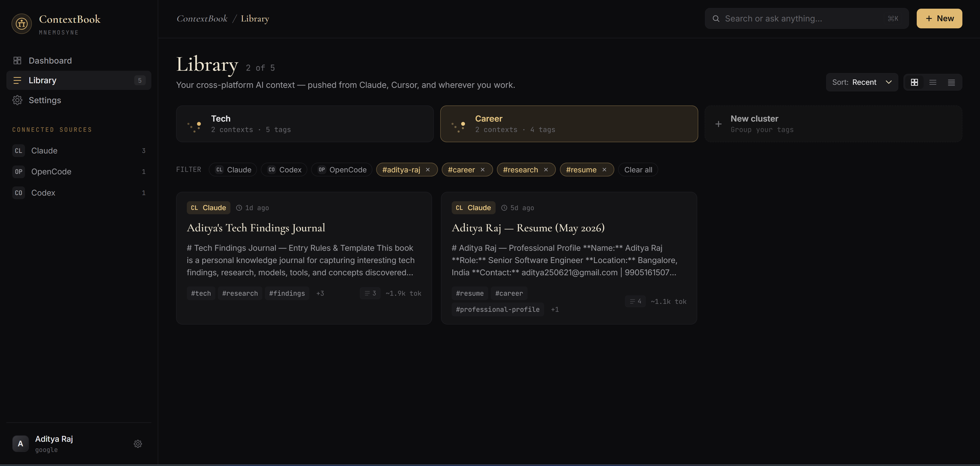980x466 pixels.
Task: Click the ⌘K shortcut hint
Action: 893,19
